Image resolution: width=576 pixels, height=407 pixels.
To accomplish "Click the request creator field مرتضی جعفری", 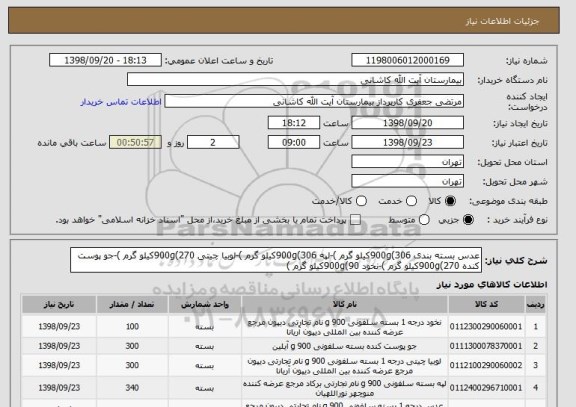I will point(314,101).
